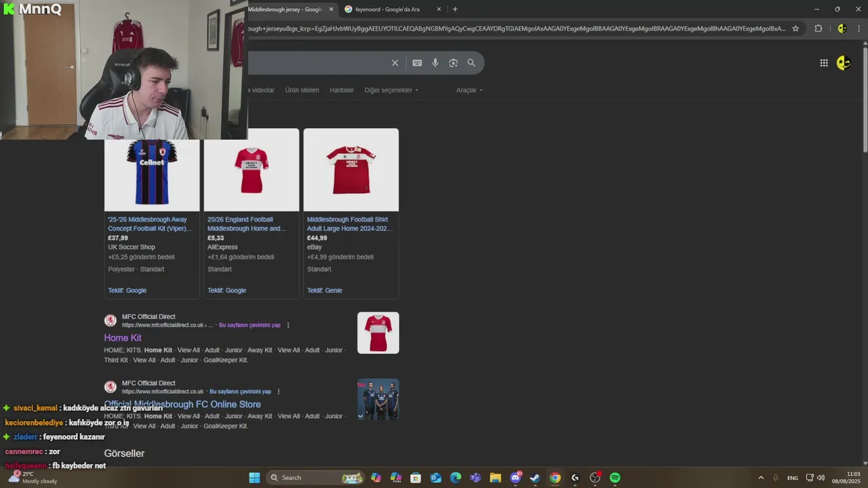The image size is (868, 488).
Task: Close the feyenoord tab
Action: pyautogui.click(x=439, y=9)
